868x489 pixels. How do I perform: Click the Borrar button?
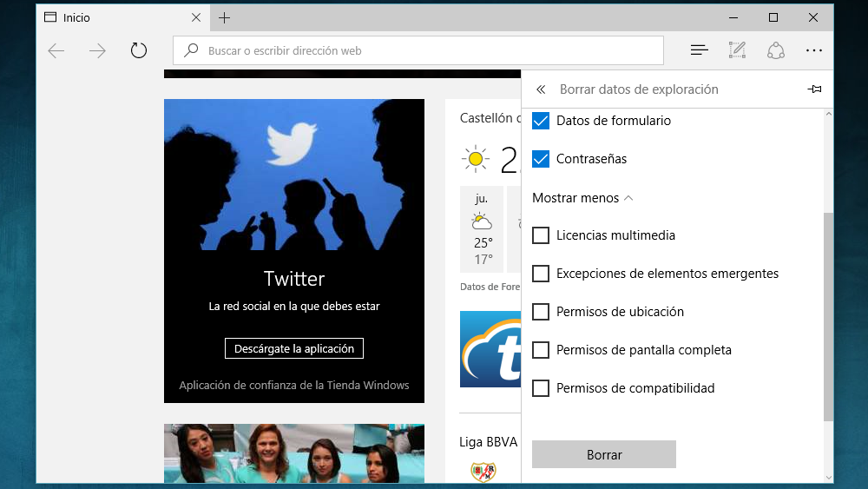point(604,454)
